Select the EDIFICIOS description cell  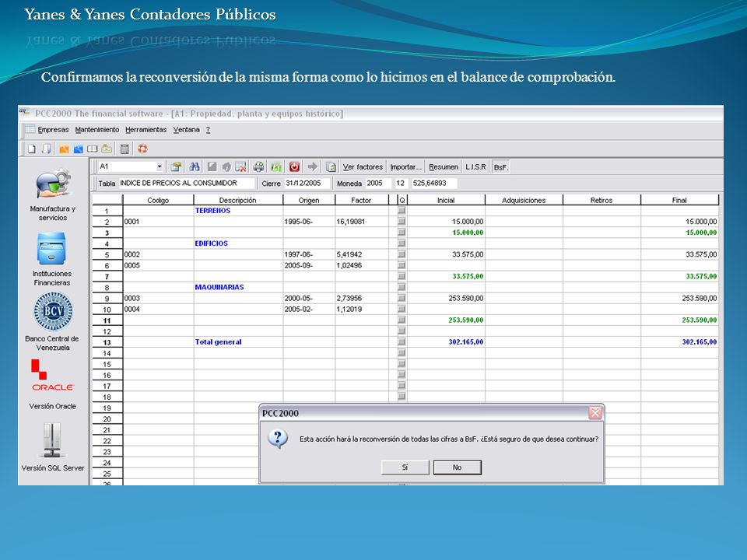239,243
